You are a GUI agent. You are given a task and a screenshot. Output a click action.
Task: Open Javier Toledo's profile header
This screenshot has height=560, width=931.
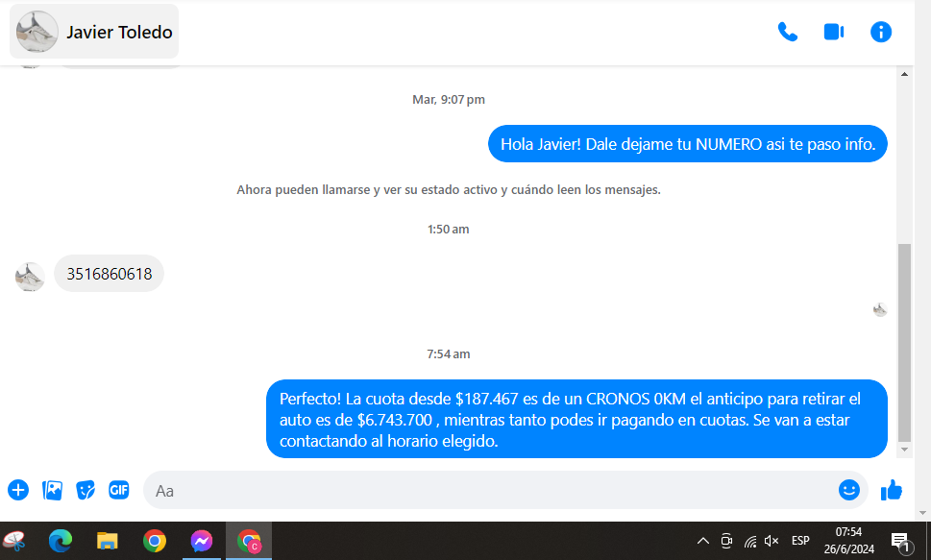pyautogui.click(x=94, y=32)
